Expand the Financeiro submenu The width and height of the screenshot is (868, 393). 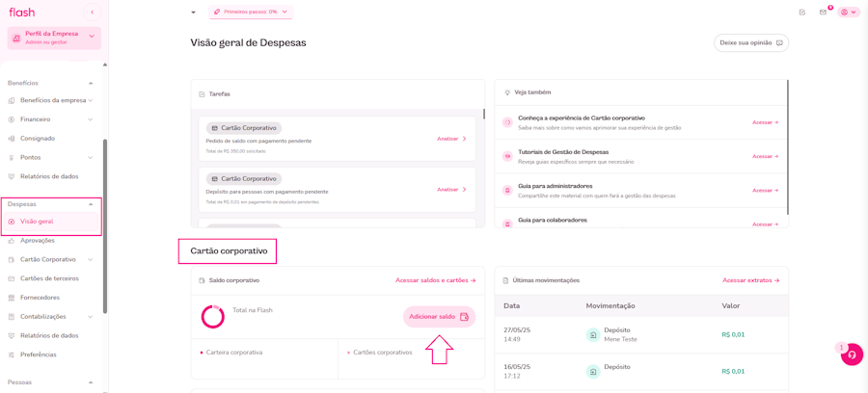coord(91,119)
